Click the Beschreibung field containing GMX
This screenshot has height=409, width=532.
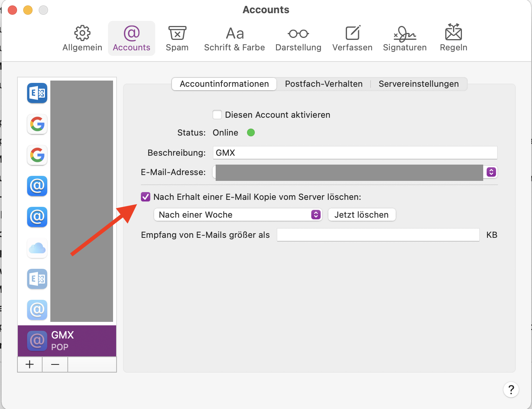355,153
